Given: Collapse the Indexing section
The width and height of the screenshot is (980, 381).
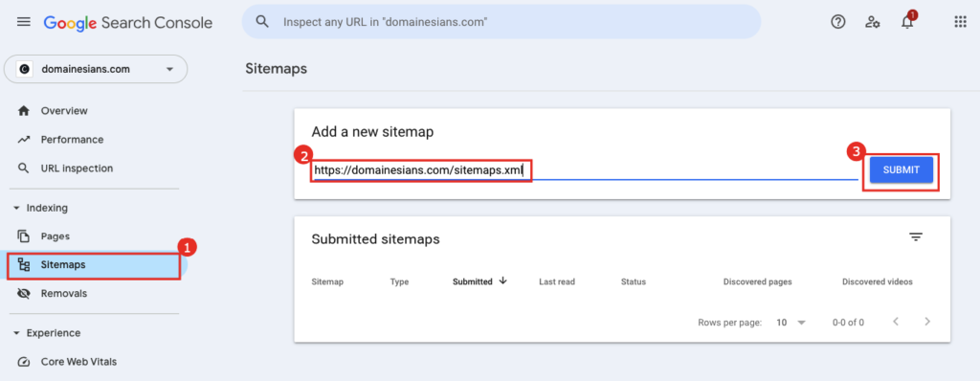Looking at the screenshot, I should [x=17, y=208].
